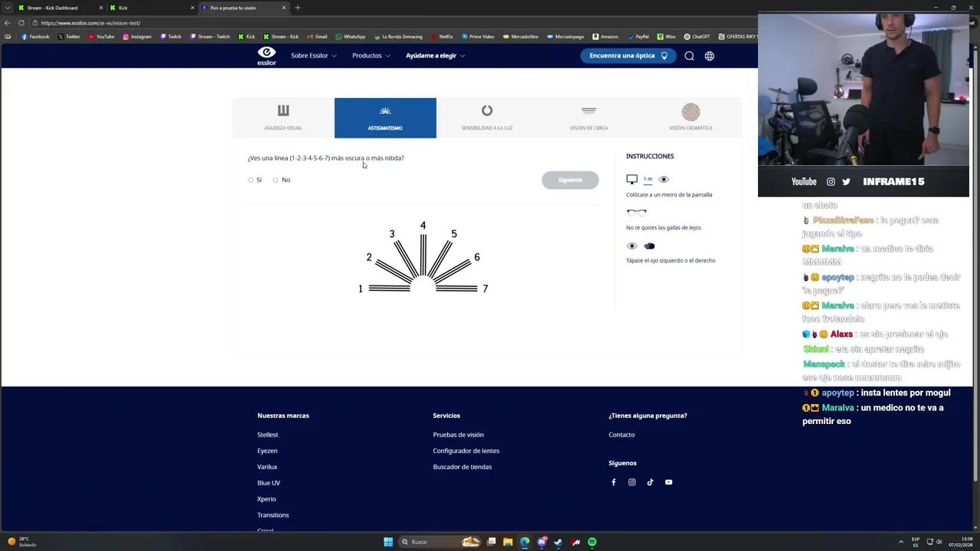Open Windows Start button

pyautogui.click(x=388, y=542)
